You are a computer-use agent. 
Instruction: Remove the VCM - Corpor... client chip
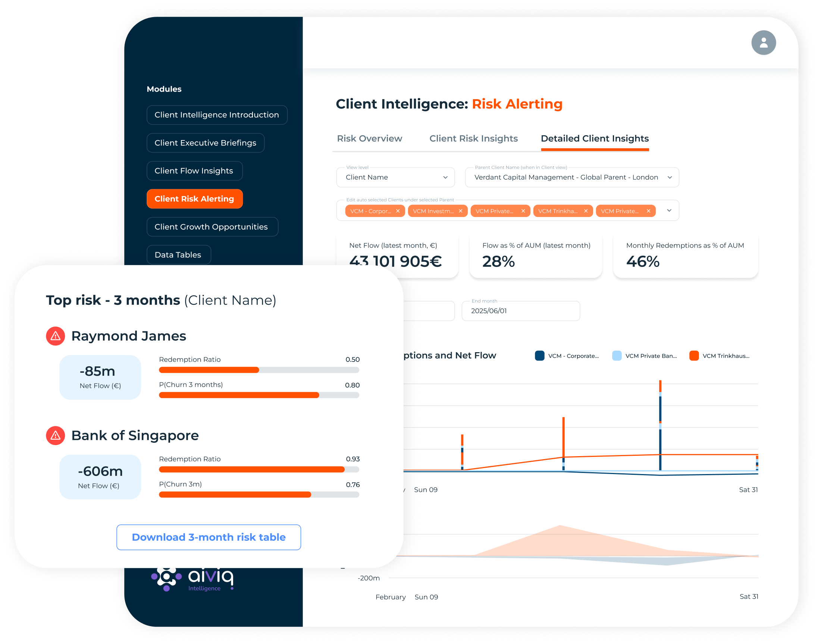click(x=398, y=211)
